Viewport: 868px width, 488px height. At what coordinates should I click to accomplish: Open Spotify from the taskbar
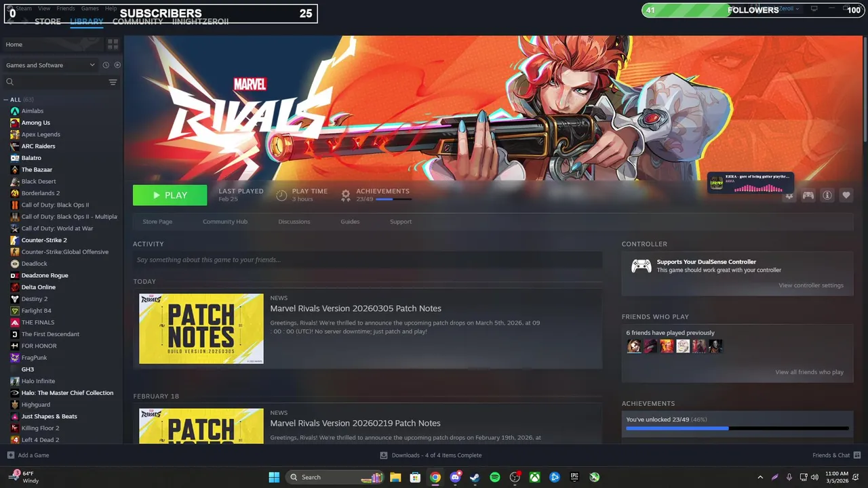pos(495,477)
